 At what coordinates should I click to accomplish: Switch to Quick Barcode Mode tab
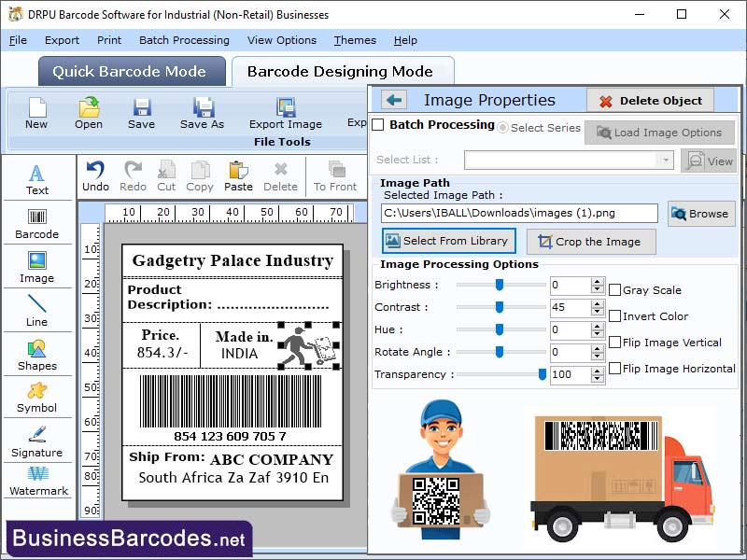[x=131, y=71]
